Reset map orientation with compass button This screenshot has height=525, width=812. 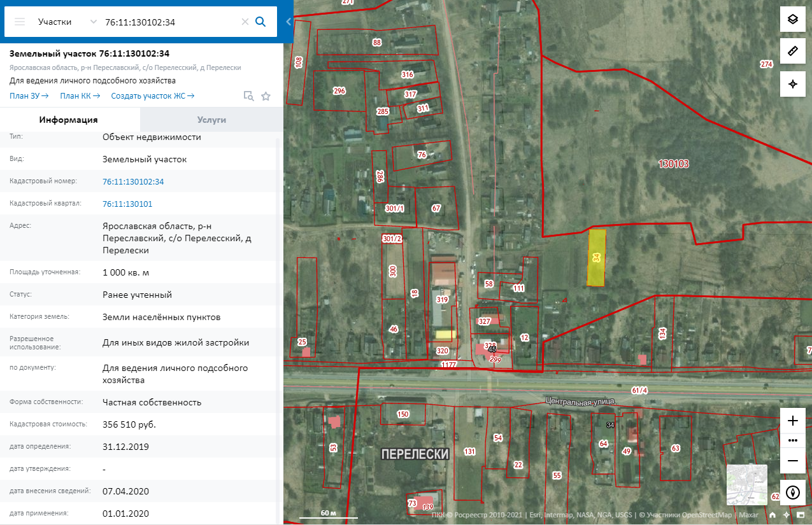pyautogui.click(x=793, y=493)
